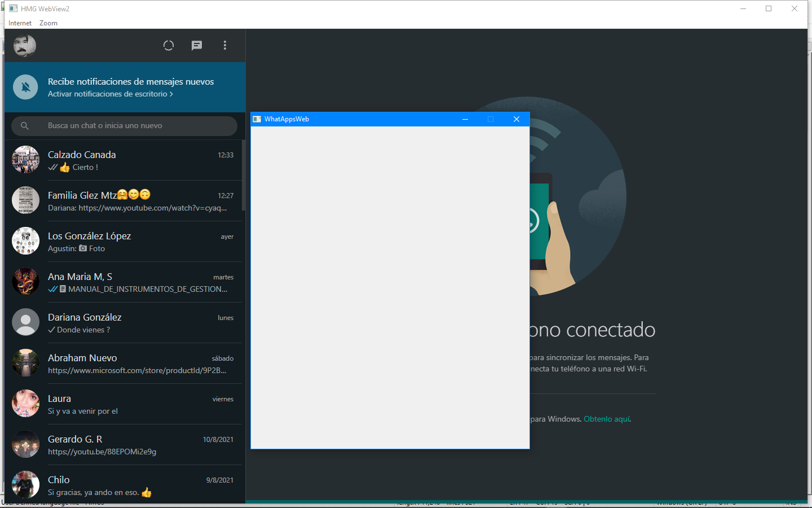This screenshot has height=508, width=812.
Task: Focus the chat search input field
Action: 135,126
